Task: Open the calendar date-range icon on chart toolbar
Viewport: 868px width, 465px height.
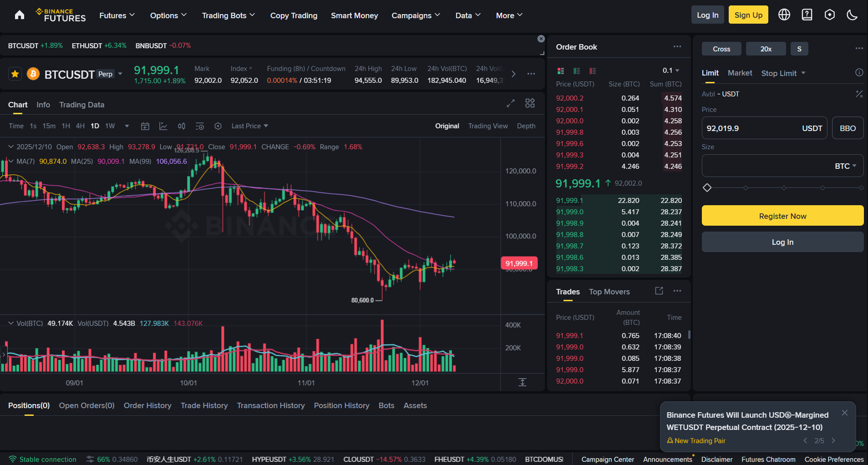Action: (x=145, y=126)
